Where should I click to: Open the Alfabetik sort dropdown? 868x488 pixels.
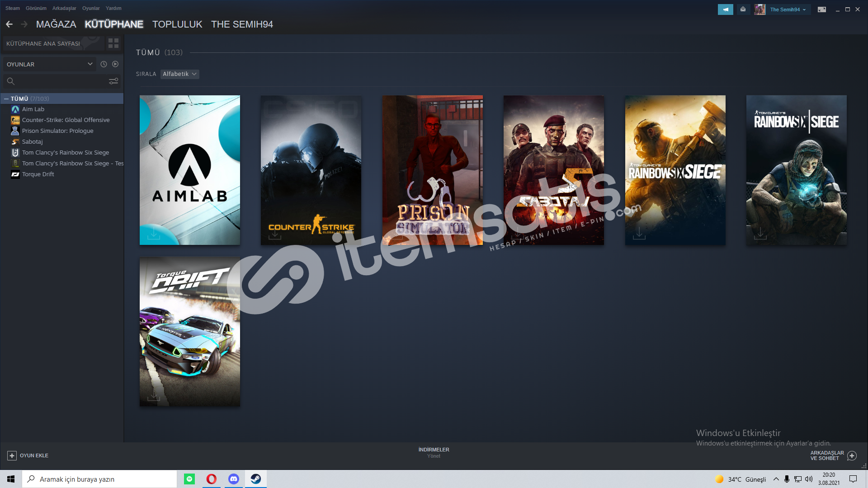click(x=179, y=74)
